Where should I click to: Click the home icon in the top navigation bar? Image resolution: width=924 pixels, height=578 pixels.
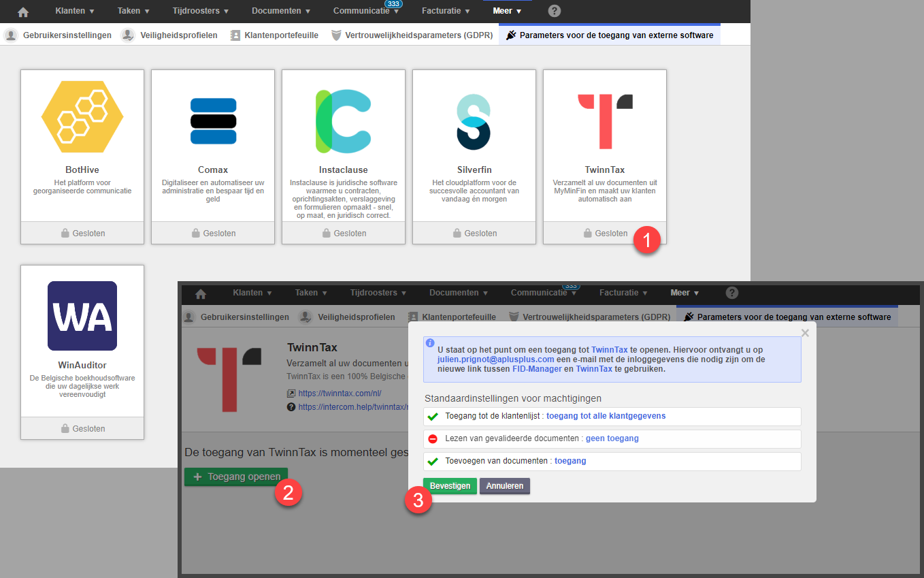pos(23,12)
